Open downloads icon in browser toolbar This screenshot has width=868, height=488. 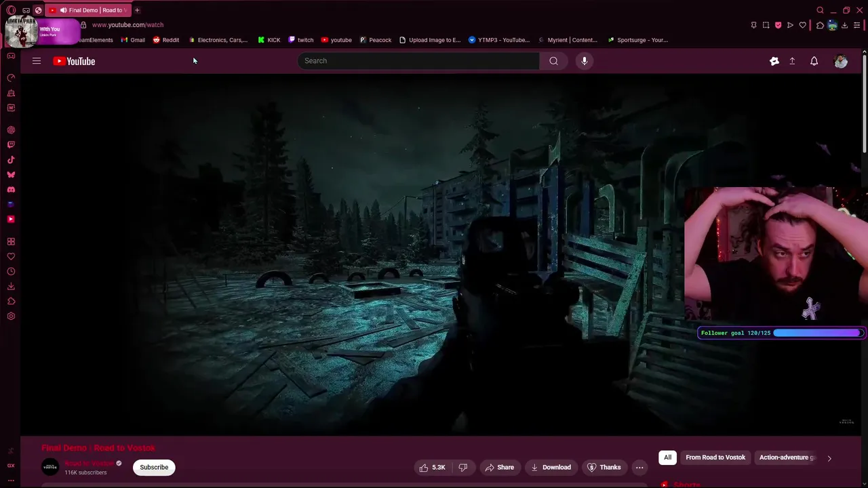[844, 25]
